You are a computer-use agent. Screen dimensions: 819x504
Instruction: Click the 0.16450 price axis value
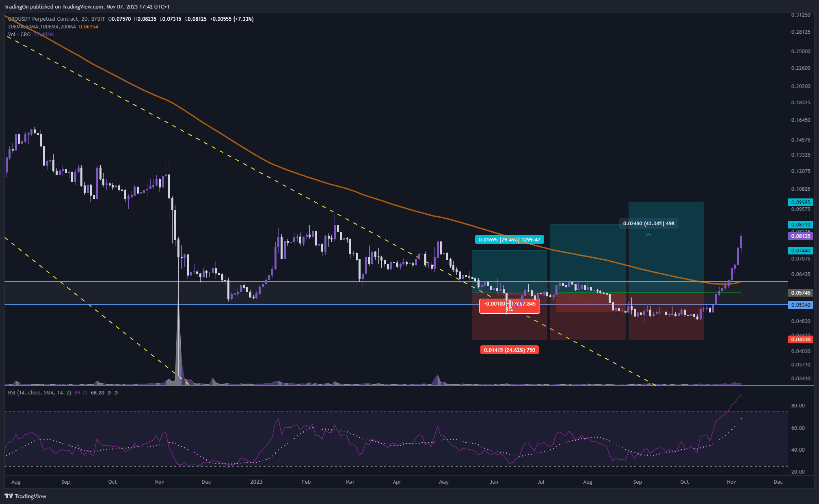pyautogui.click(x=801, y=120)
